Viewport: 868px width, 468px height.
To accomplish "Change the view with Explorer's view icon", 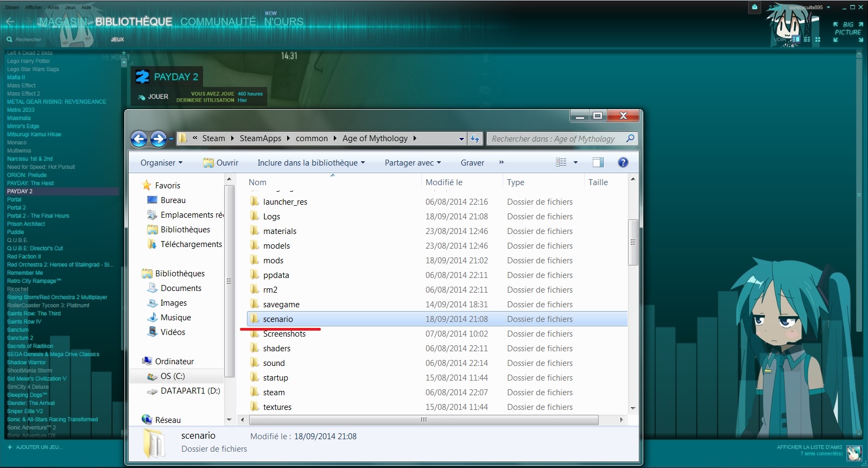I will tap(561, 162).
